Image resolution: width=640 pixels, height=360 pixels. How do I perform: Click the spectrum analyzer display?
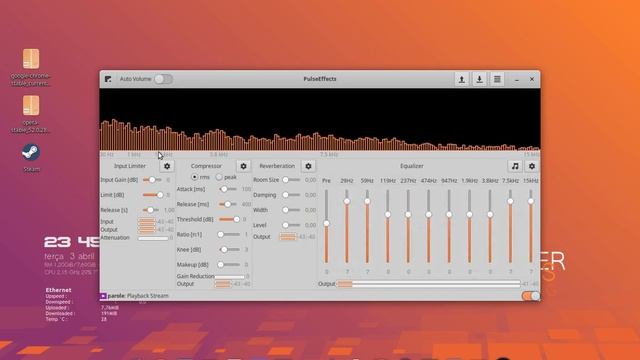pos(320,119)
